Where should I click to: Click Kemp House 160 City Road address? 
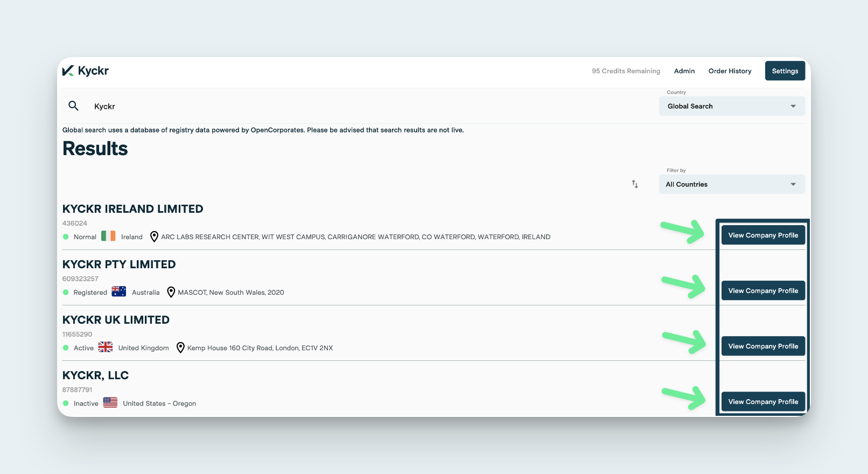pos(260,348)
